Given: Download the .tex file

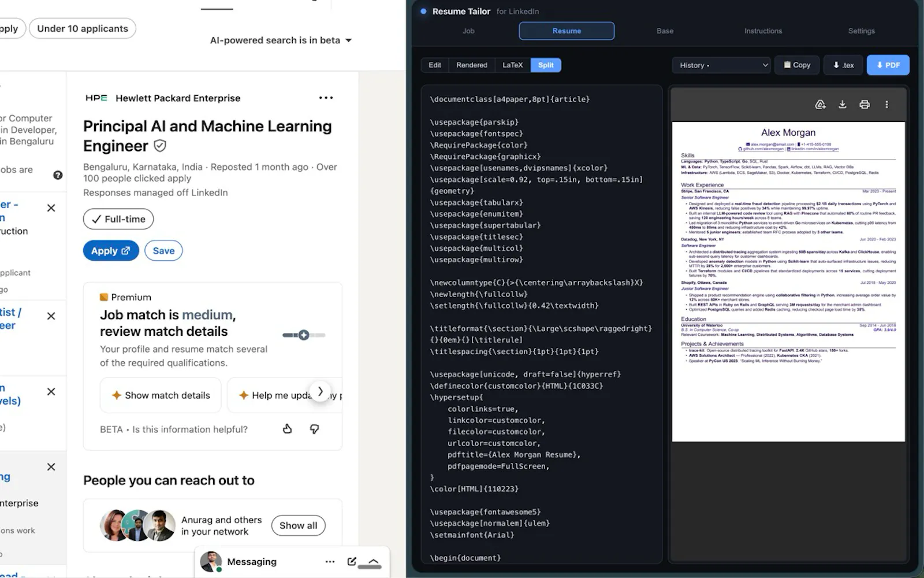Looking at the screenshot, I should [843, 65].
